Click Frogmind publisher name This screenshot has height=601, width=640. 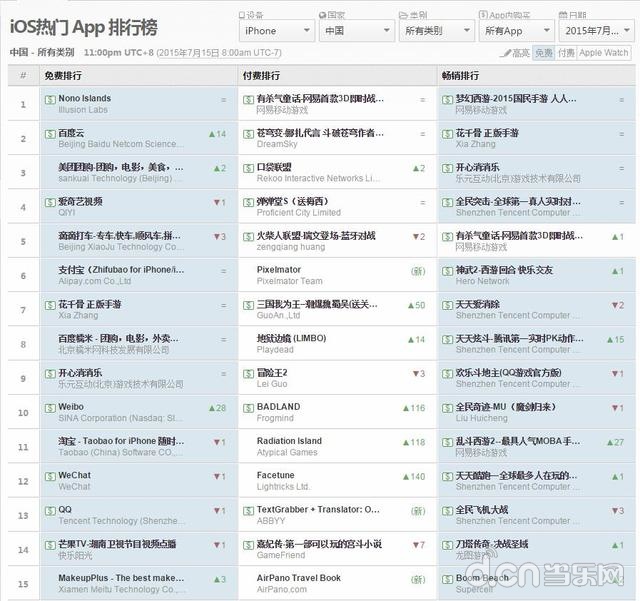(x=275, y=418)
